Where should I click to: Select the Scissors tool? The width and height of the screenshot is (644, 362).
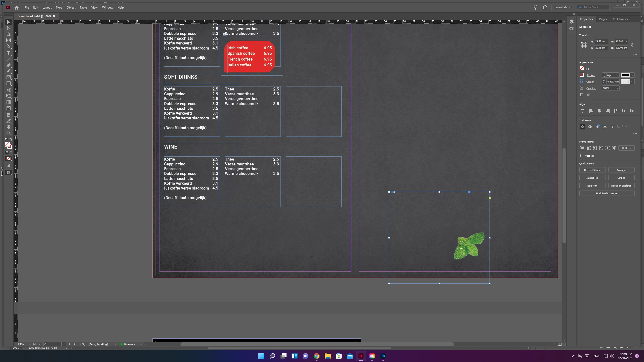tap(8, 90)
